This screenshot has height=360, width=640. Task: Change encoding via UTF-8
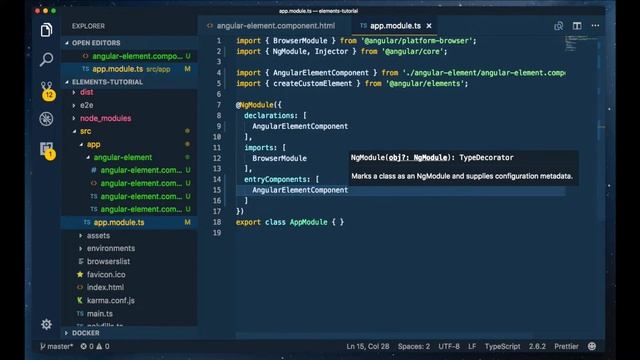coord(449,346)
